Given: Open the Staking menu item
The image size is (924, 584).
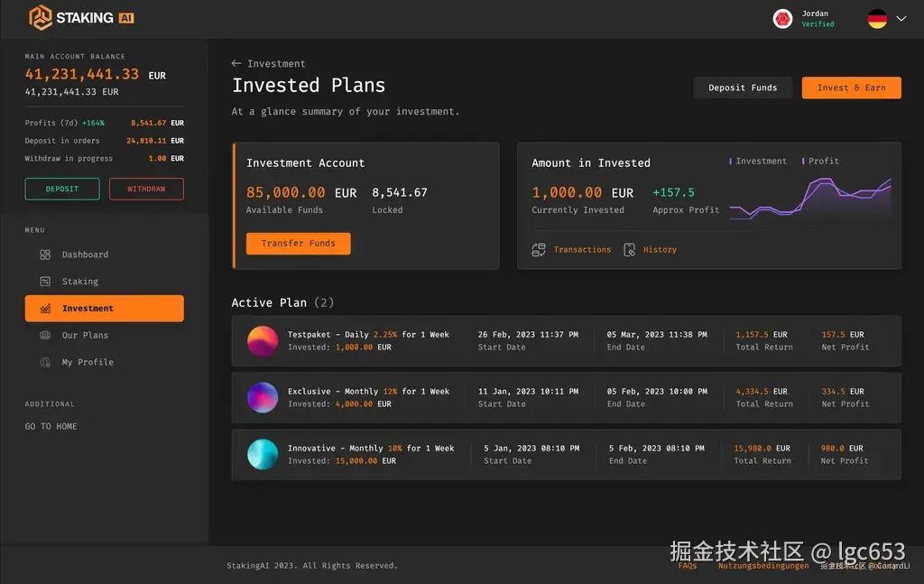Looking at the screenshot, I should pos(105,281).
